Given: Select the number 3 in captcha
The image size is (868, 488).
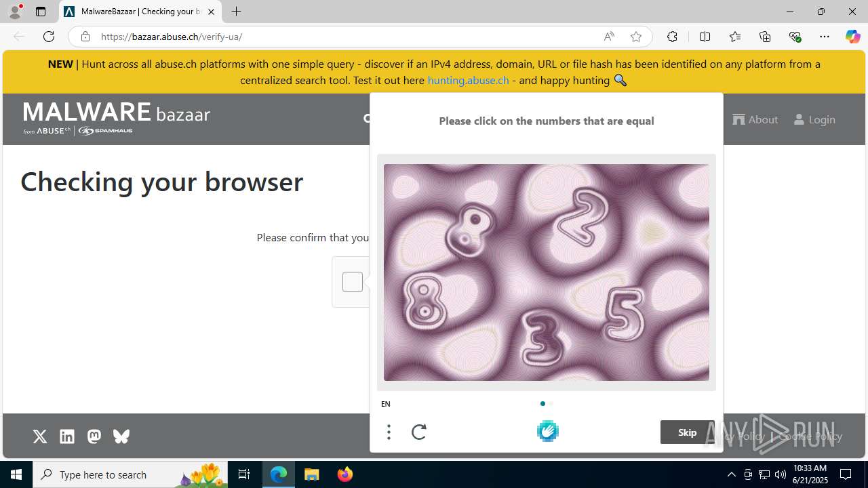Looking at the screenshot, I should tap(543, 338).
